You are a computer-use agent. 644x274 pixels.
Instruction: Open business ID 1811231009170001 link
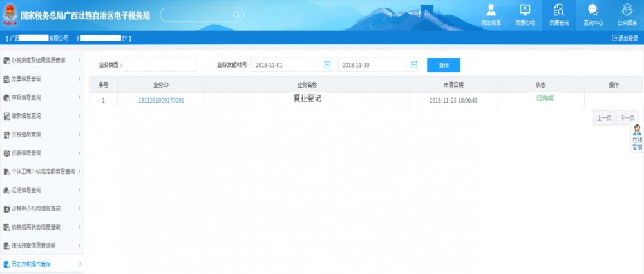coord(161,101)
